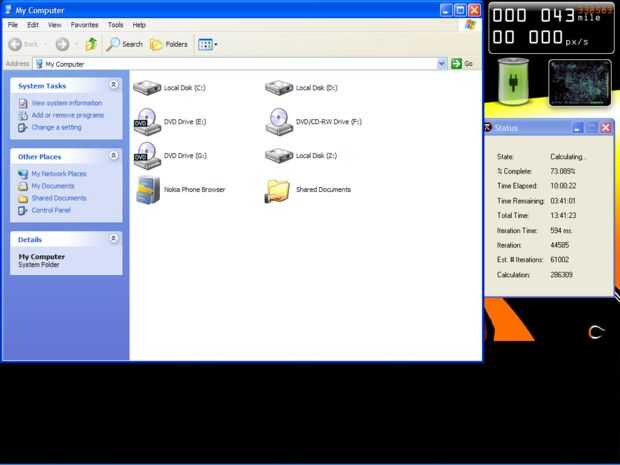
Task: Maximize the My Computer window
Action: 460,10
